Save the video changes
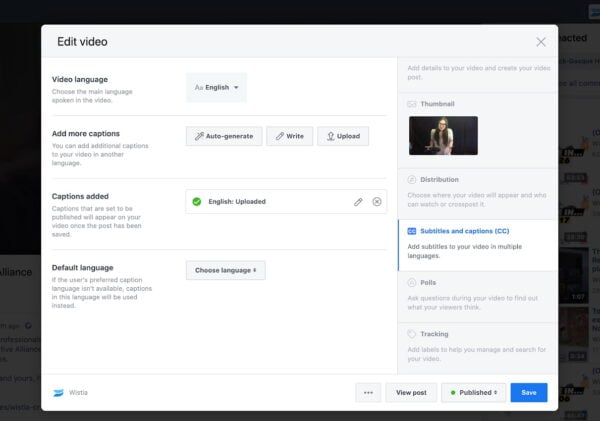This screenshot has height=421, width=600. 528,392
